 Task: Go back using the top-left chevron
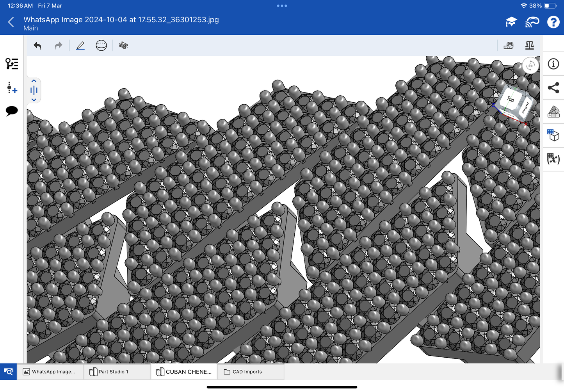coord(11,22)
